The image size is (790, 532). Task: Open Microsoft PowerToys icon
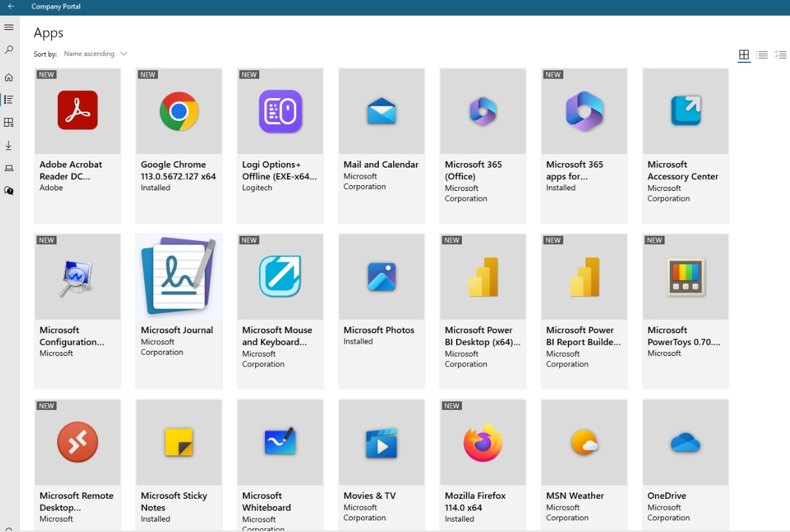[686, 277]
